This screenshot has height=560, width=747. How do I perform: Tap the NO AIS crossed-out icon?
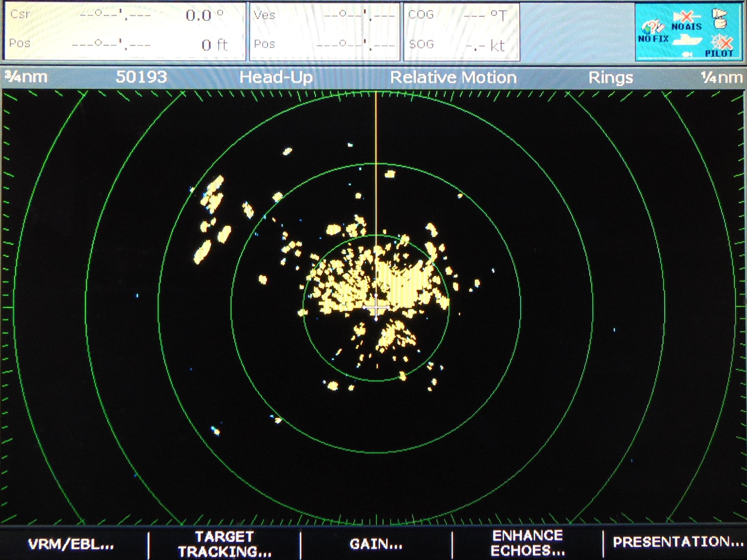pyautogui.click(x=687, y=21)
